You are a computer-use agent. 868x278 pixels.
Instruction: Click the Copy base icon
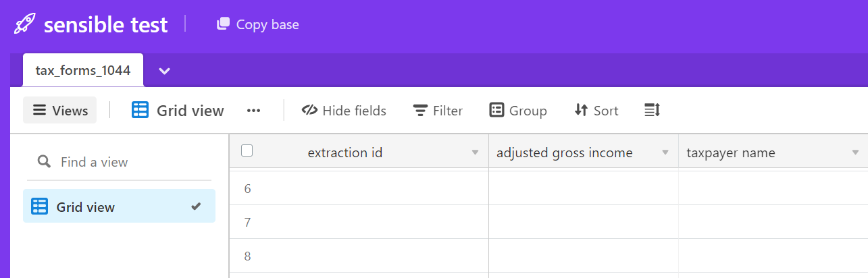223,24
